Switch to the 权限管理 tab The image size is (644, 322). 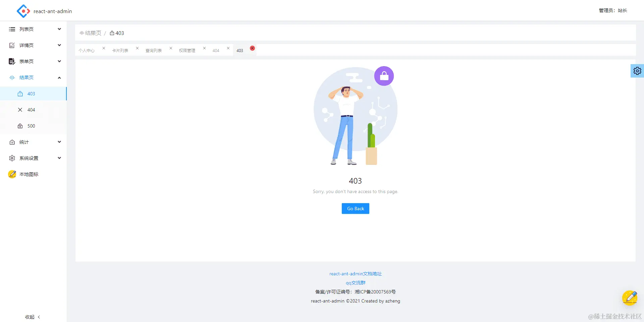click(x=187, y=50)
